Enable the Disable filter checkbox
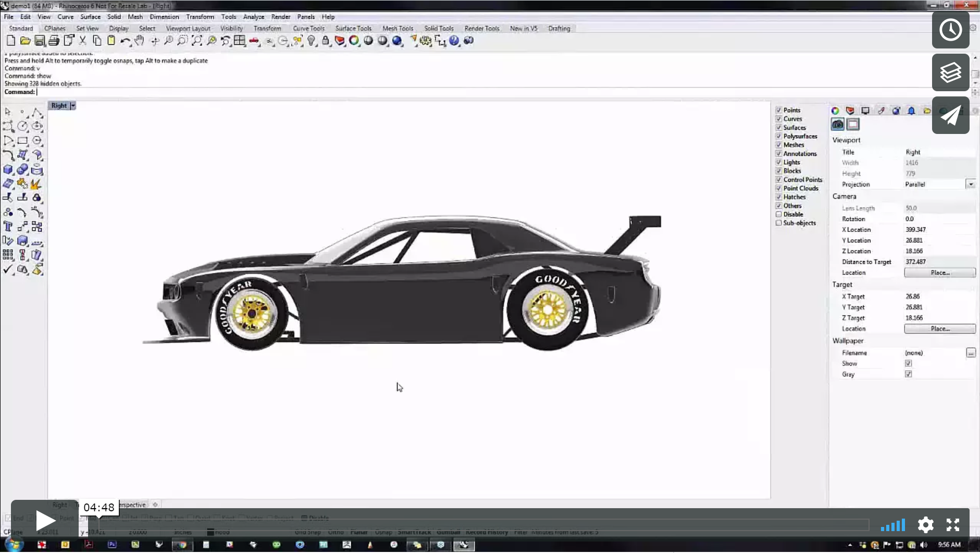 coord(778,214)
